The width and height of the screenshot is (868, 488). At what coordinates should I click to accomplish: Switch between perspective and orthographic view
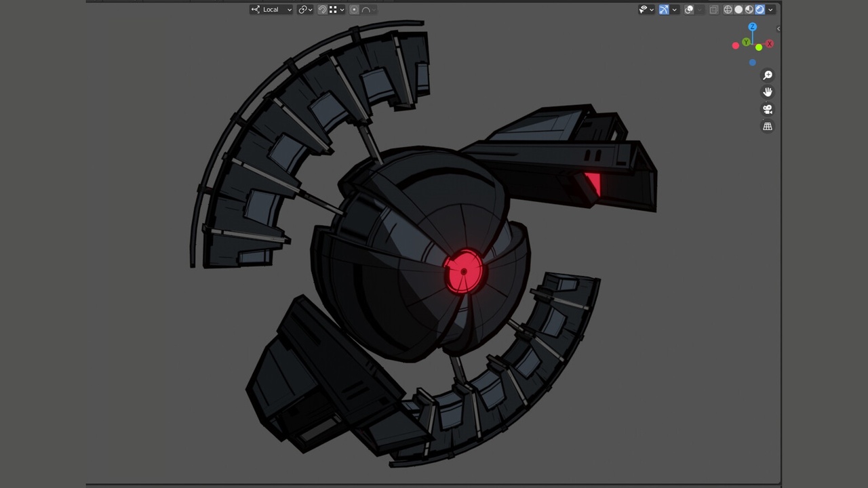pos(768,127)
